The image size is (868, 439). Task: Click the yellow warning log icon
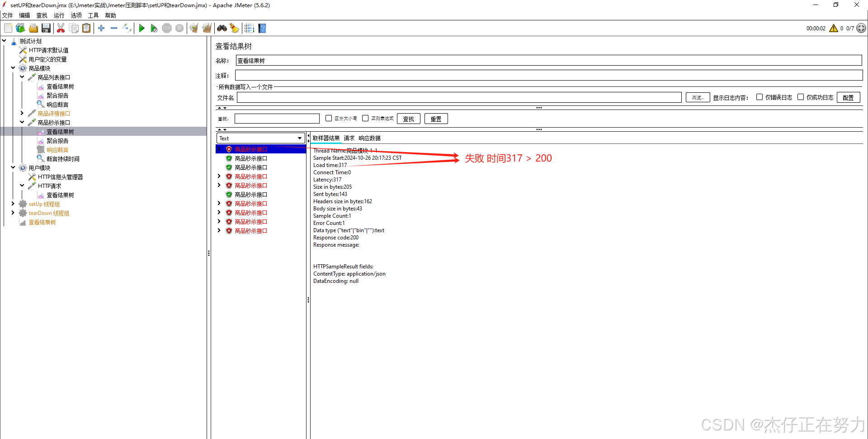point(834,28)
